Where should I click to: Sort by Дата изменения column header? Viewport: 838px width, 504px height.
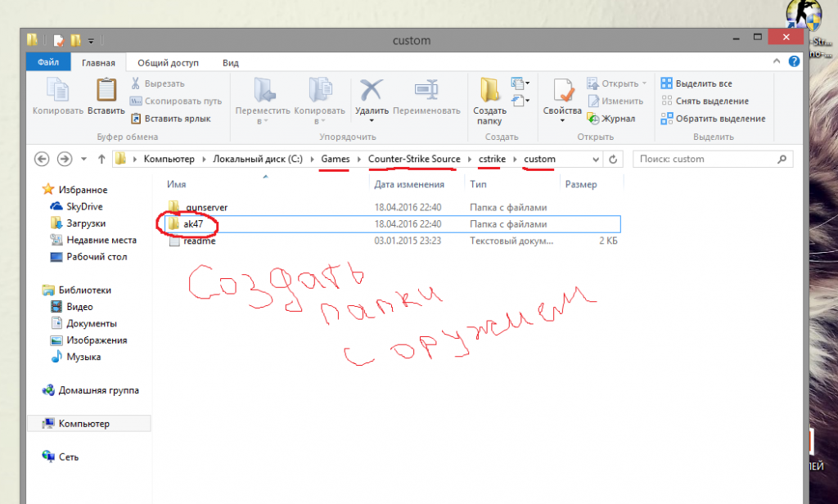click(409, 185)
